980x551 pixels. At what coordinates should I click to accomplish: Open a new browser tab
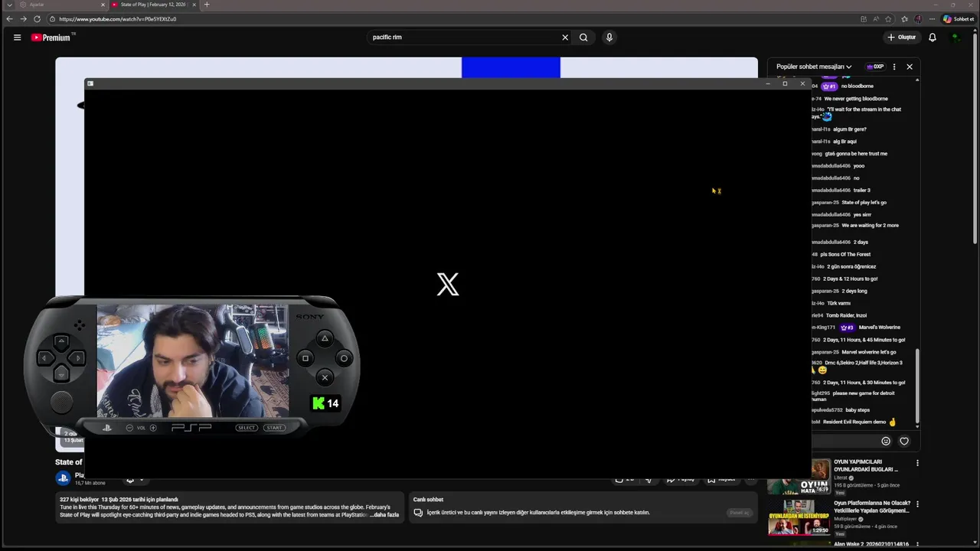coord(206,5)
